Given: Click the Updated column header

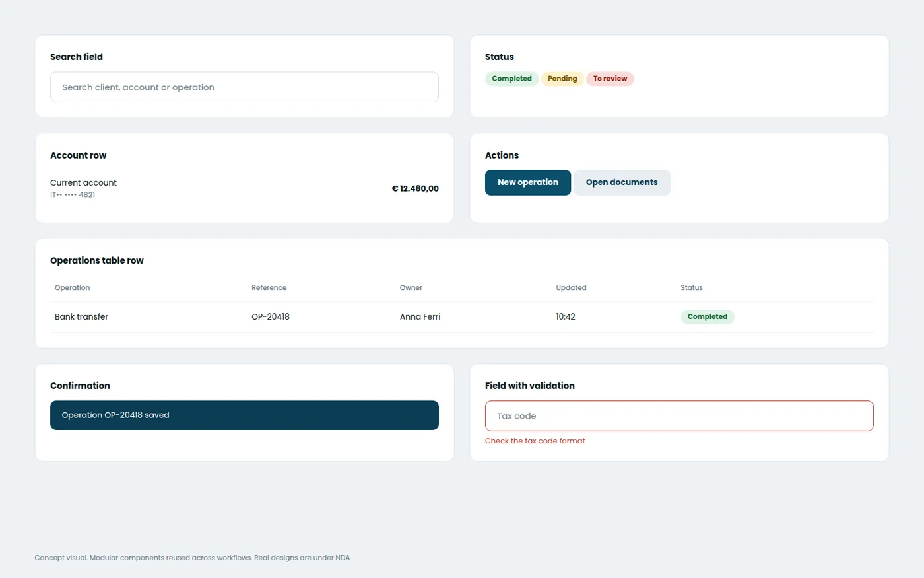Looking at the screenshot, I should tap(571, 288).
